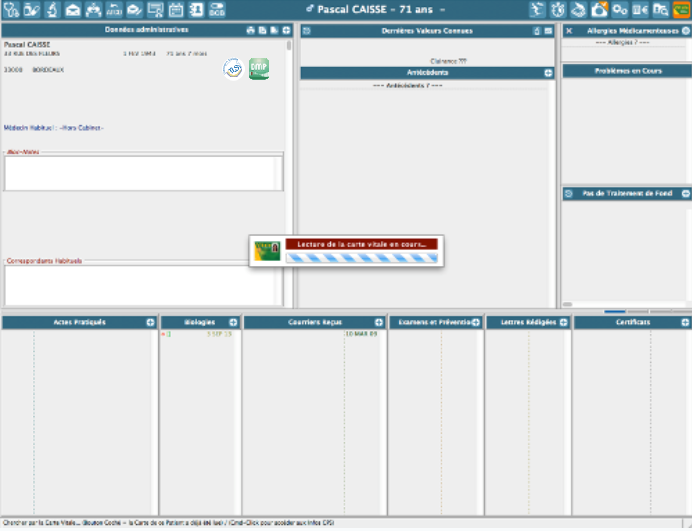Click the camera photo toolbar icon
The image size is (692, 531).
pyautogui.click(x=599, y=10)
